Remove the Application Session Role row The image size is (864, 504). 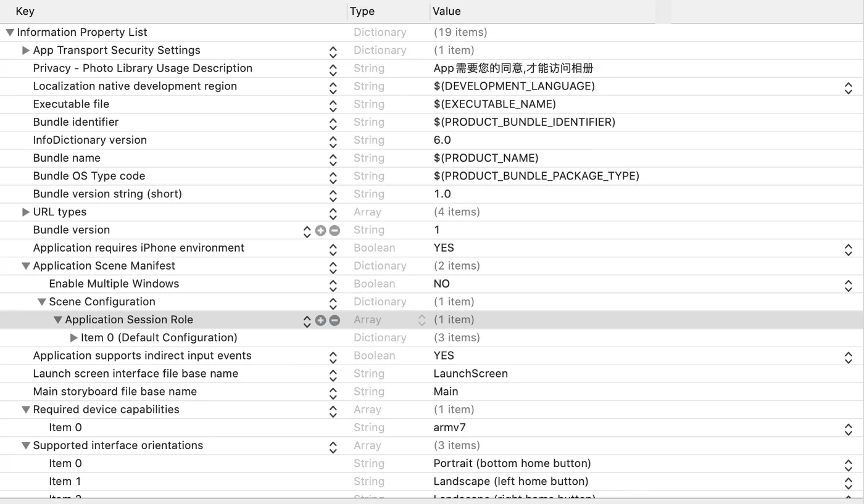(x=334, y=320)
